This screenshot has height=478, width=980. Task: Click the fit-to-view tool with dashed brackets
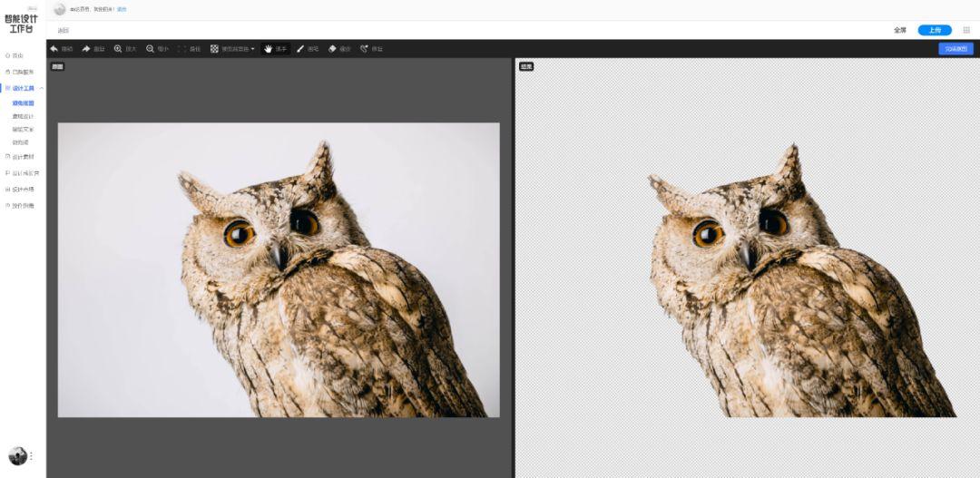(x=190, y=49)
